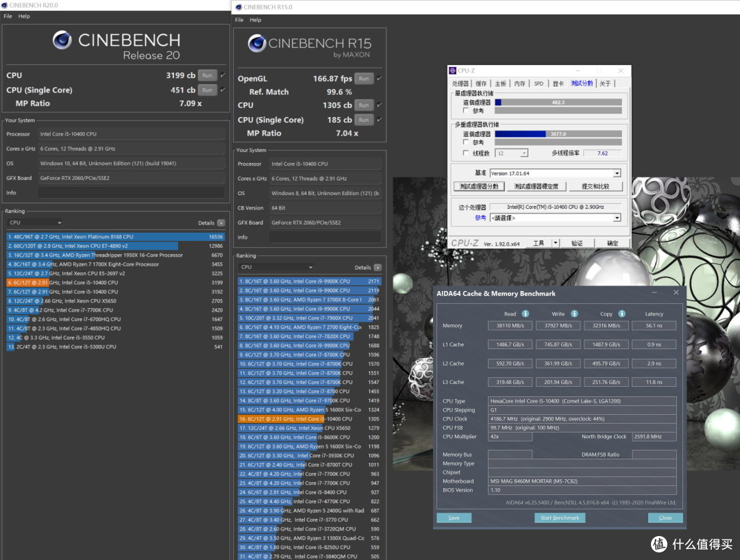Switch to the 缓存 tab in CPU-Z
This screenshot has width=740, height=560.
click(481, 84)
